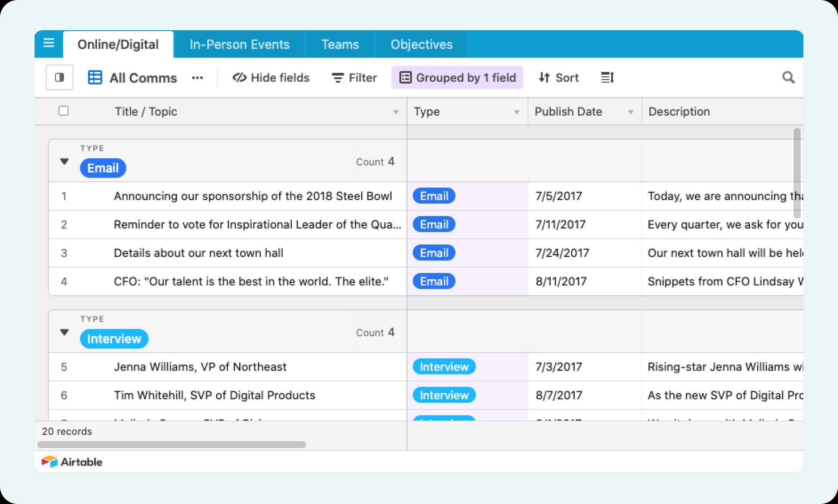Click the Interview group header tag
This screenshot has width=838, height=504.
pyautogui.click(x=114, y=339)
